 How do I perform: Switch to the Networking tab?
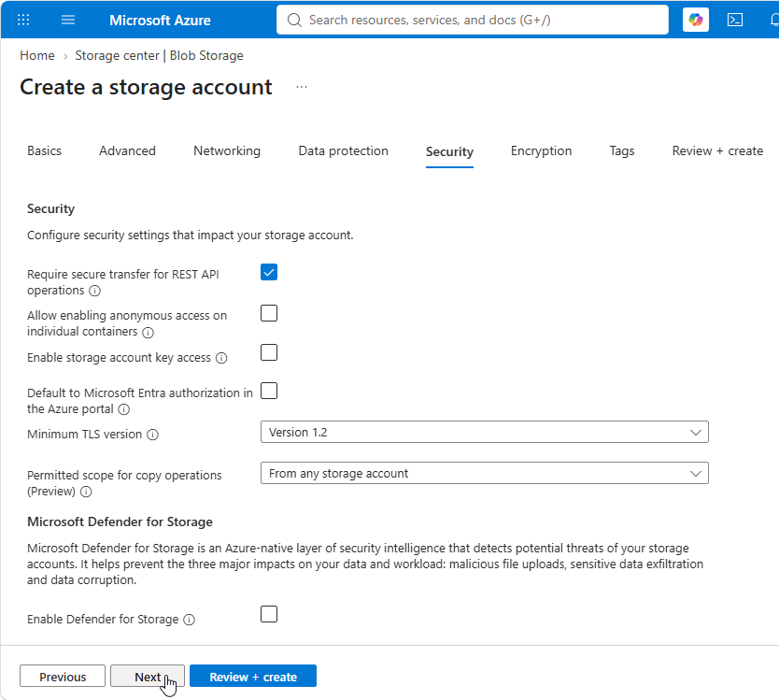227,151
